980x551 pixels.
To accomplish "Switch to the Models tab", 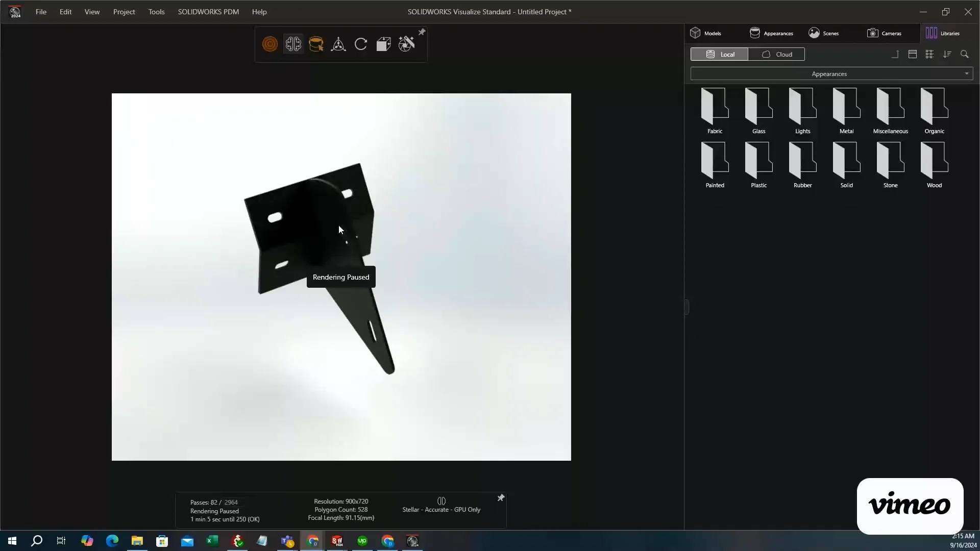I will pos(706,33).
